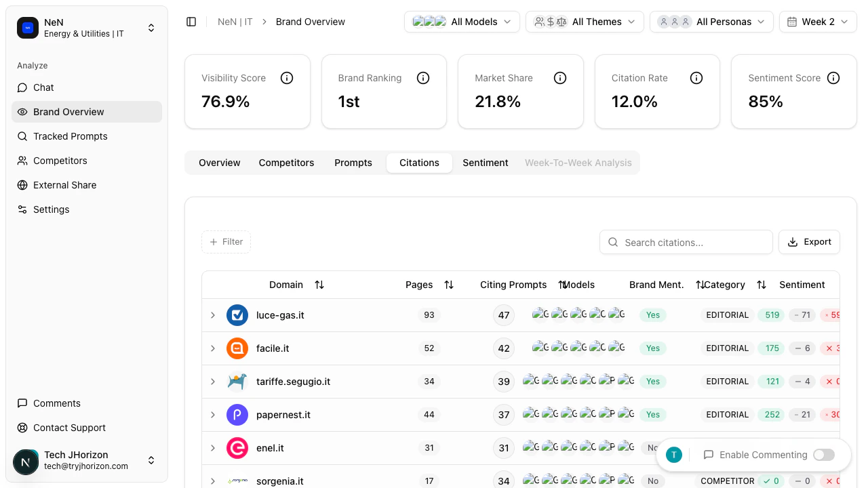This screenshot has width=868, height=488.
Task: Switch to the Prompts tab
Action: pos(353,163)
